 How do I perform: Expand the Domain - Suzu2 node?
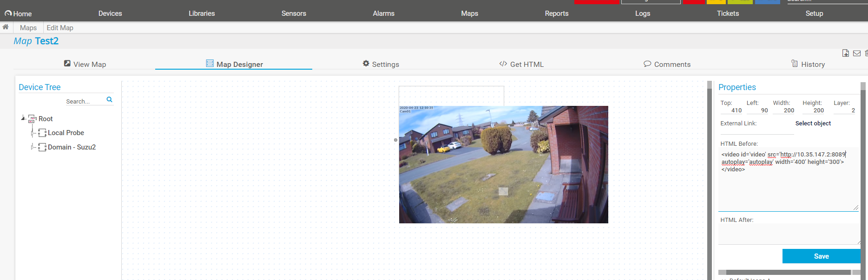pyautogui.click(x=33, y=147)
